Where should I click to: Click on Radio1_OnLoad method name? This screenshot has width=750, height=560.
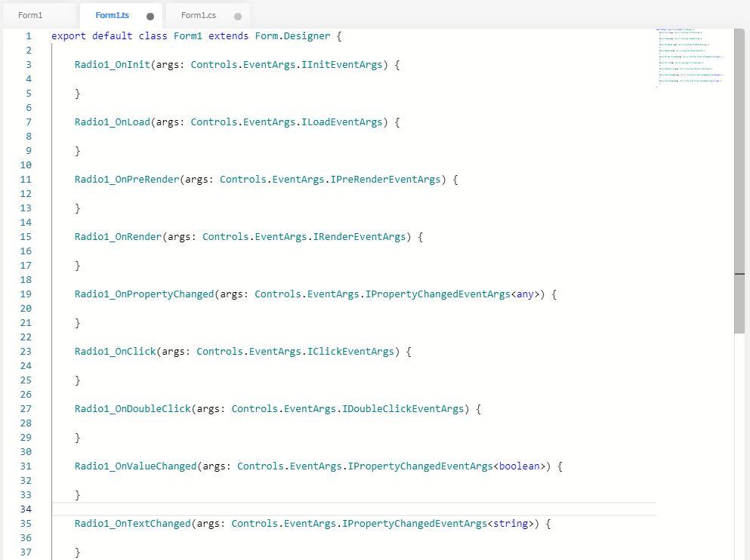(112, 122)
